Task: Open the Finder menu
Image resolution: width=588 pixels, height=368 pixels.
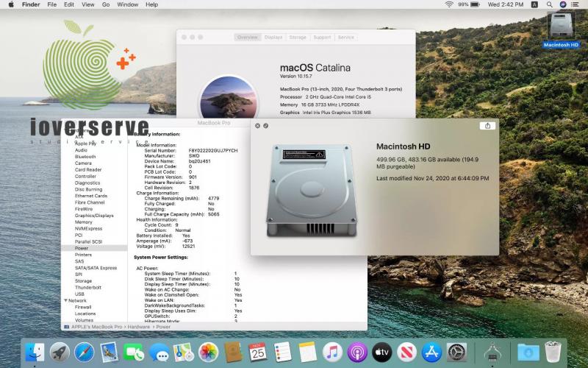Action: pos(32,4)
